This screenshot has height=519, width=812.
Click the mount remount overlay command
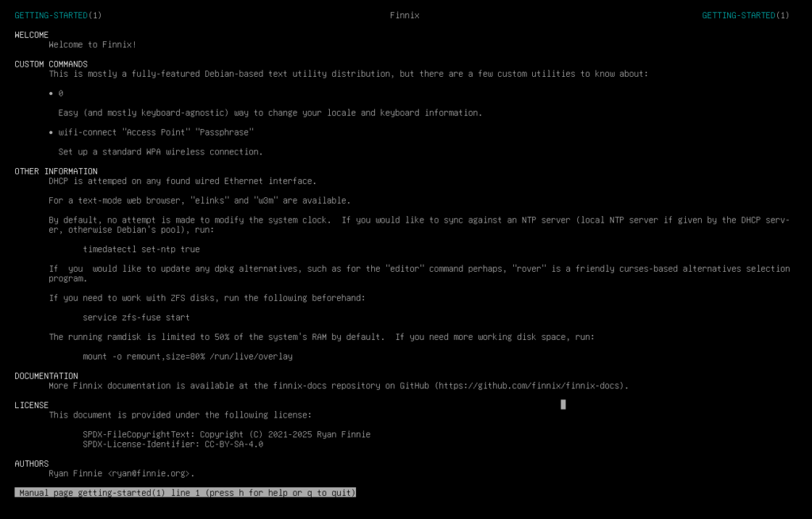(x=187, y=357)
